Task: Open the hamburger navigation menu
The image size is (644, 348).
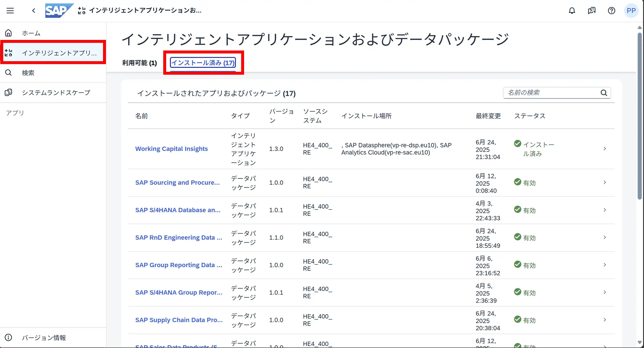Action: (x=10, y=11)
